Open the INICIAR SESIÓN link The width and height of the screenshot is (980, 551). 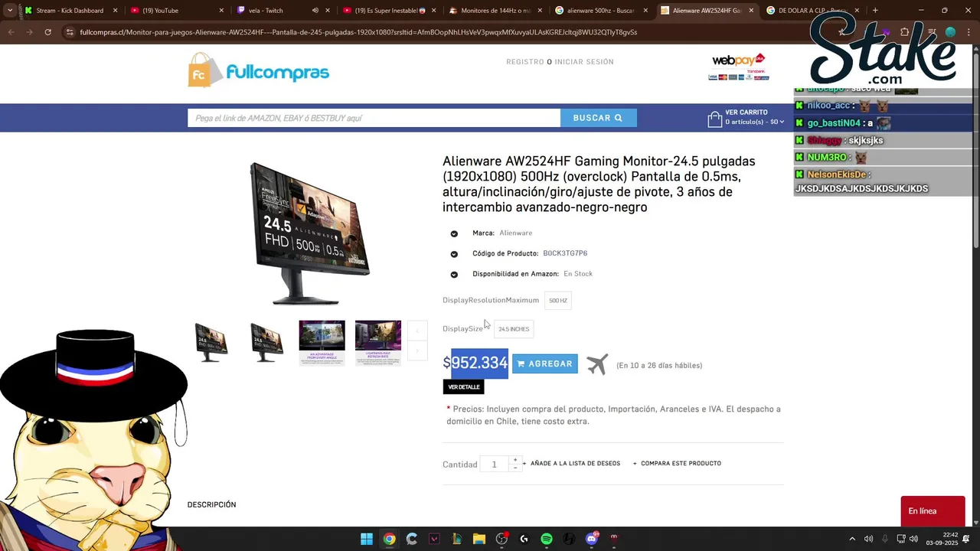(x=584, y=62)
